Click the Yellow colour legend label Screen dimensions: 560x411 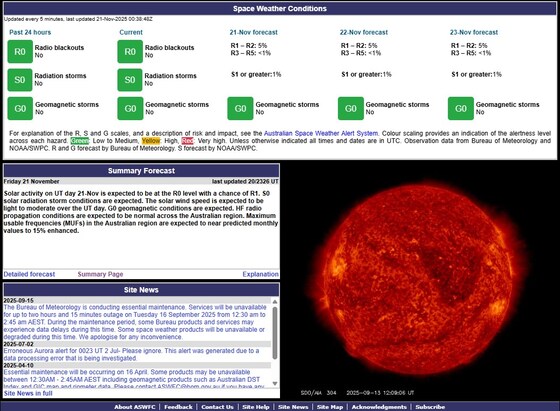click(x=151, y=141)
